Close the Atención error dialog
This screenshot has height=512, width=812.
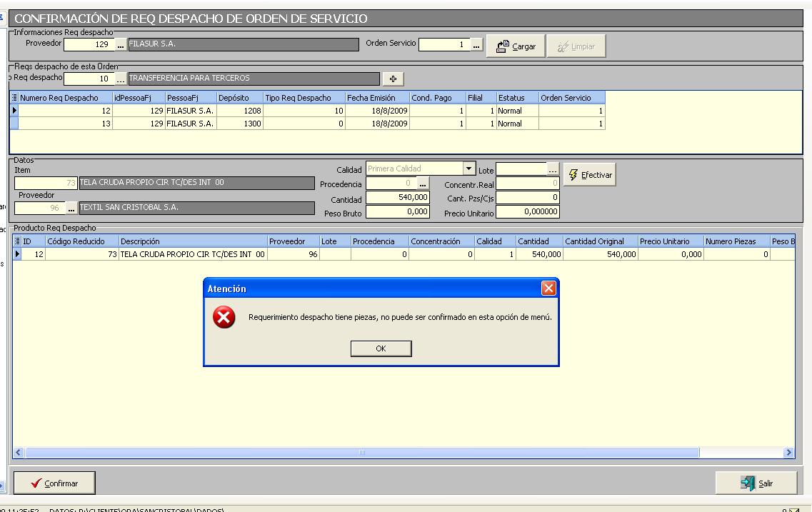pos(548,288)
